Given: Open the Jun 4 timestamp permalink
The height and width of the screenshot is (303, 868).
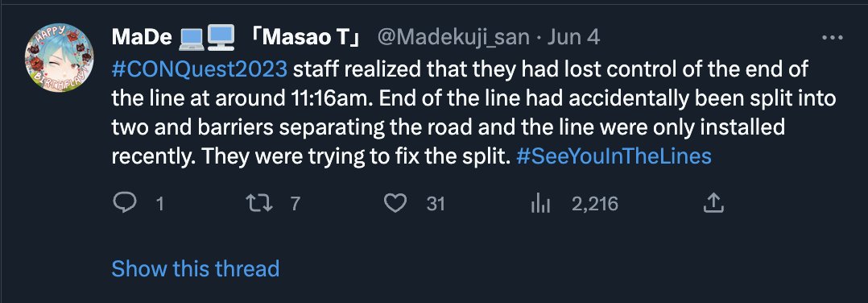Looking at the screenshot, I should click(x=573, y=38).
